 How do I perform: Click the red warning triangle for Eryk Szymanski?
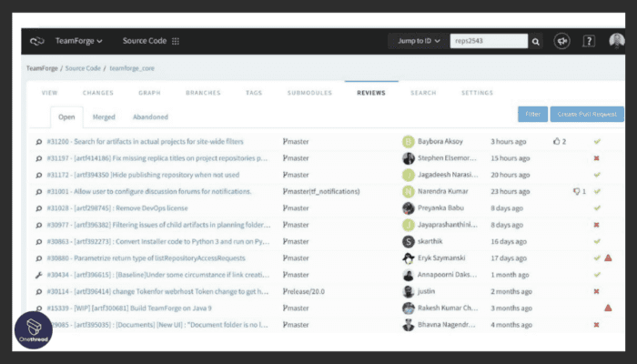pyautogui.click(x=608, y=258)
